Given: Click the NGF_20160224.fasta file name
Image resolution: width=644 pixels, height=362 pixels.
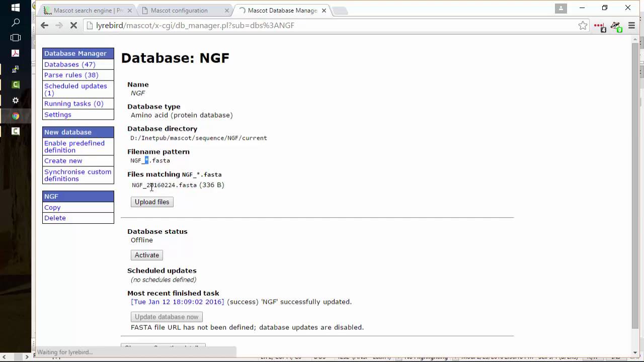Looking at the screenshot, I should 164,185.
